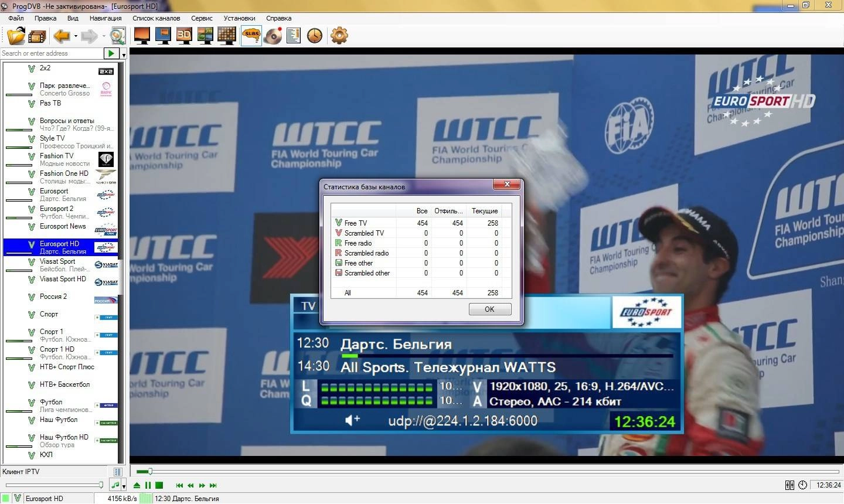This screenshot has height=504, width=844.
Task: Select the НТВ+ Баскетбол channel
Action: 61,388
